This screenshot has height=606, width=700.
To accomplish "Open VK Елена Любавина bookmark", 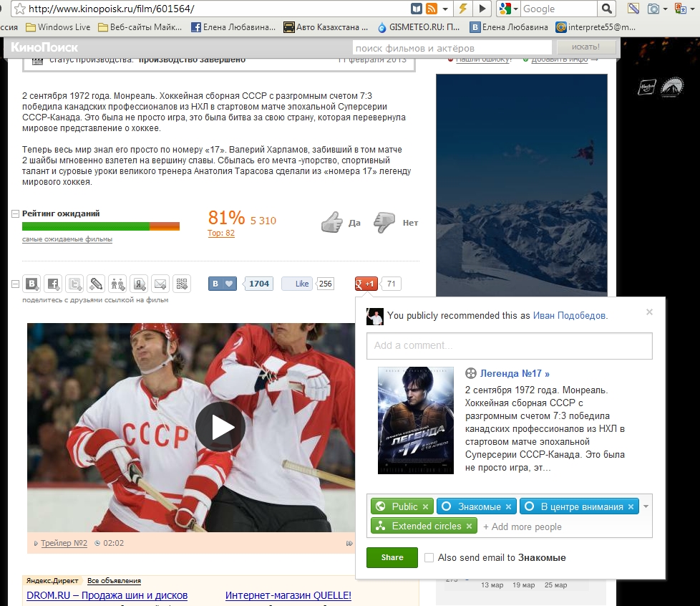I will click(x=509, y=27).
